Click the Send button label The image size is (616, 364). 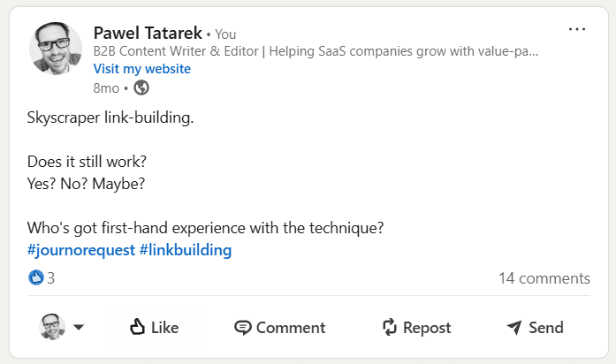pyautogui.click(x=546, y=328)
